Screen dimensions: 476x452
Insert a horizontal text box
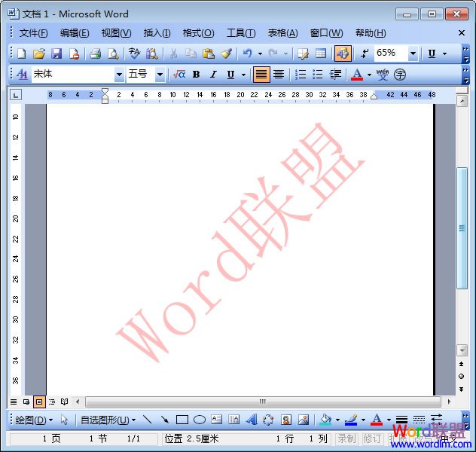tap(216, 420)
